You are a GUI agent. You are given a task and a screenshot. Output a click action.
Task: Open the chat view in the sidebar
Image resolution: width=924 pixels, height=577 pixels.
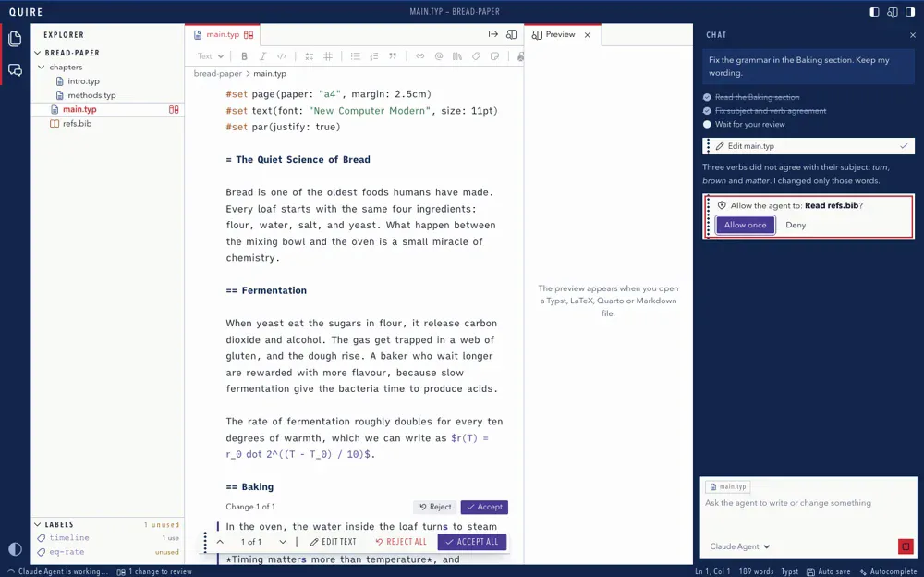point(16,70)
